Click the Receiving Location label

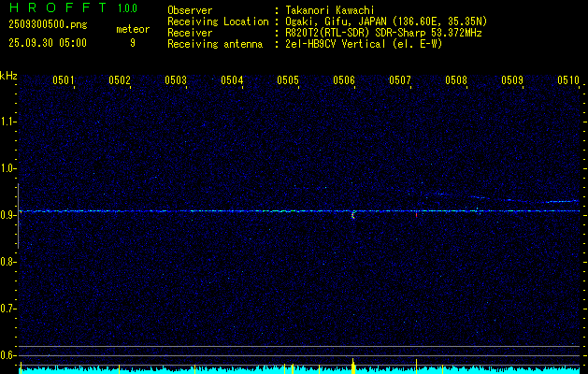[218, 22]
